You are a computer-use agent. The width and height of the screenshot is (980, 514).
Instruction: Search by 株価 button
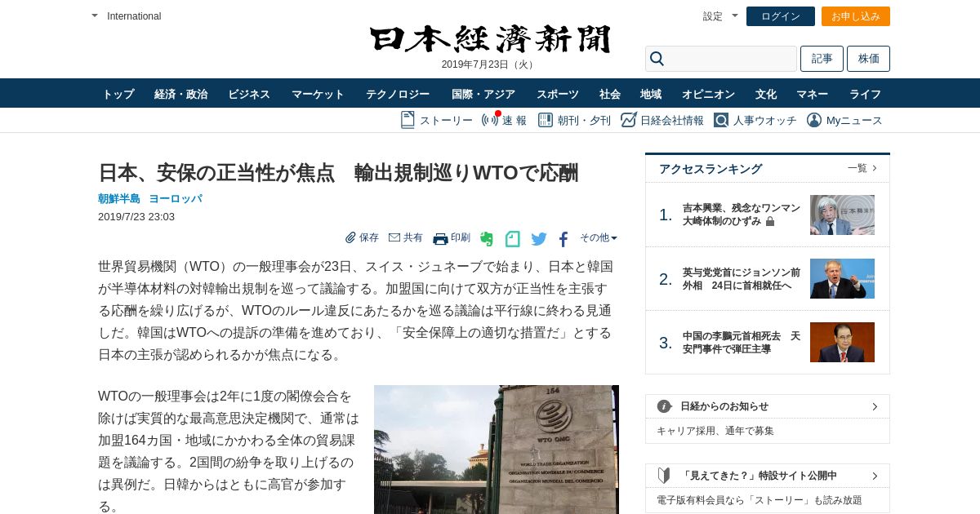click(x=869, y=59)
